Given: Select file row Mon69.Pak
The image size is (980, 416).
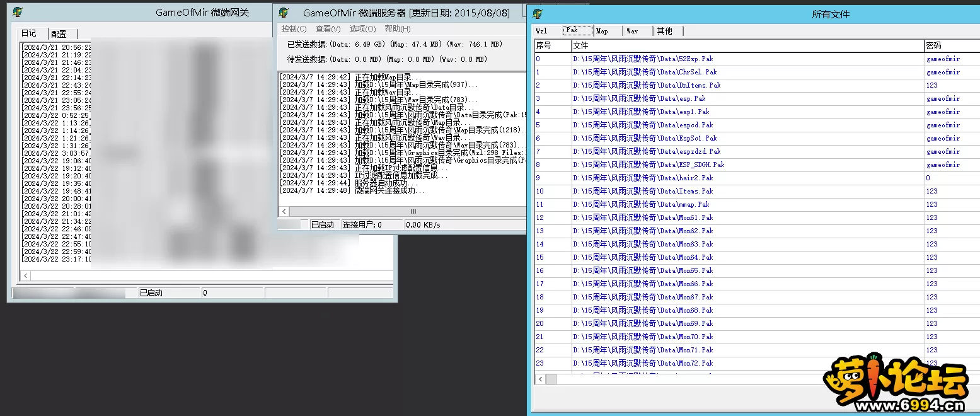Looking at the screenshot, I should pos(756,323).
